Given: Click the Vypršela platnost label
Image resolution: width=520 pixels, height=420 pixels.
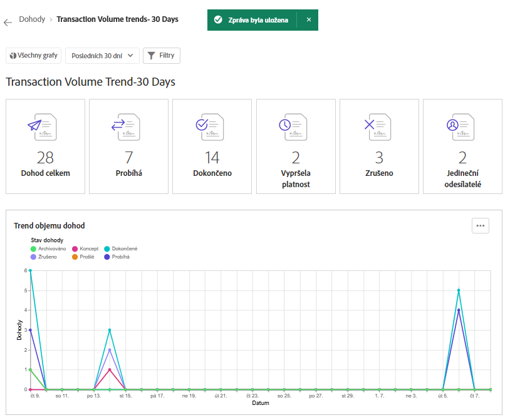Looking at the screenshot, I should 296,178.
